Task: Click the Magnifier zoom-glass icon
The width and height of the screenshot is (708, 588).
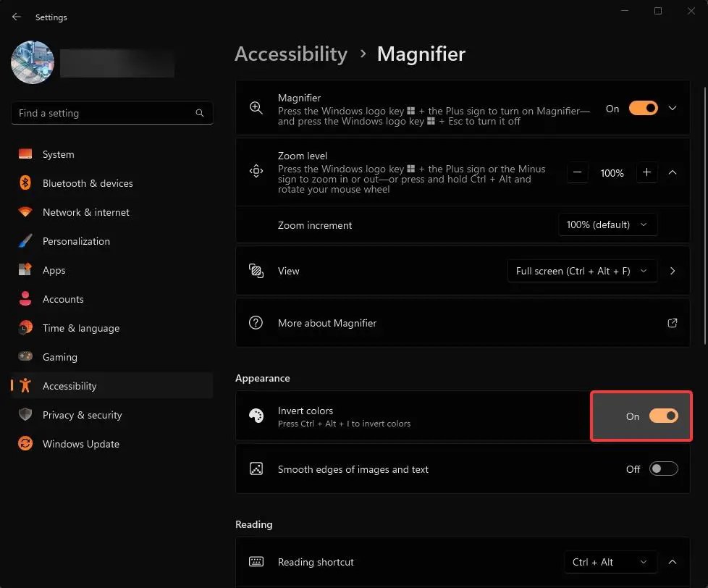Action: coord(256,108)
